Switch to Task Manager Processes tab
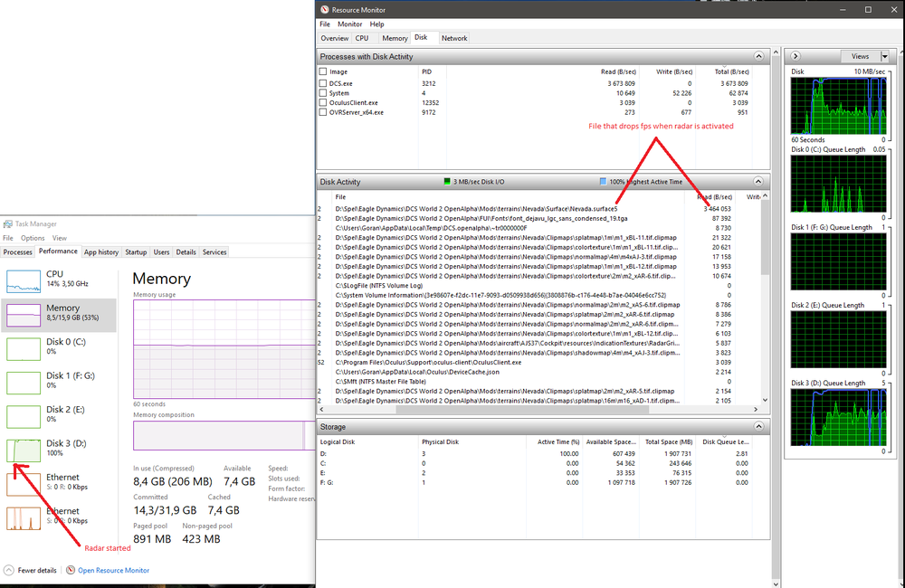The height and width of the screenshot is (588, 905). click(18, 252)
